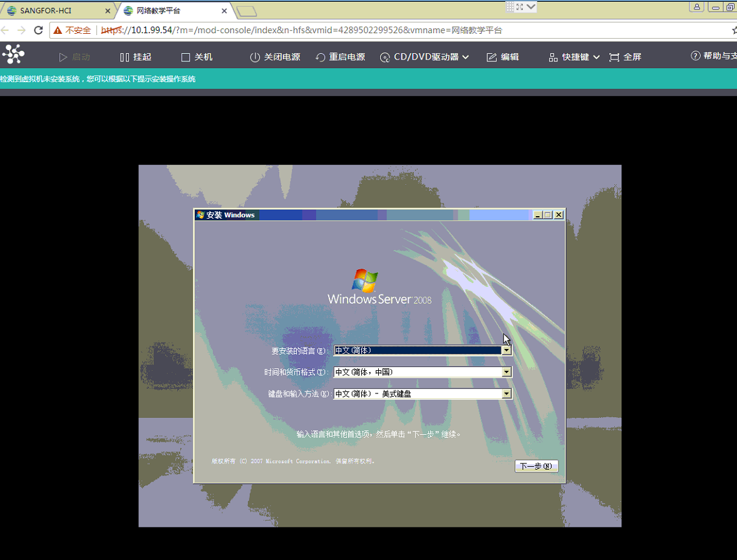Click the 不安全 security warning icon

point(58,30)
